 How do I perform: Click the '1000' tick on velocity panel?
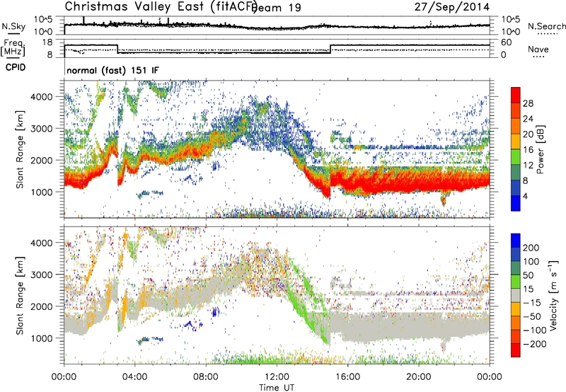pos(41,338)
